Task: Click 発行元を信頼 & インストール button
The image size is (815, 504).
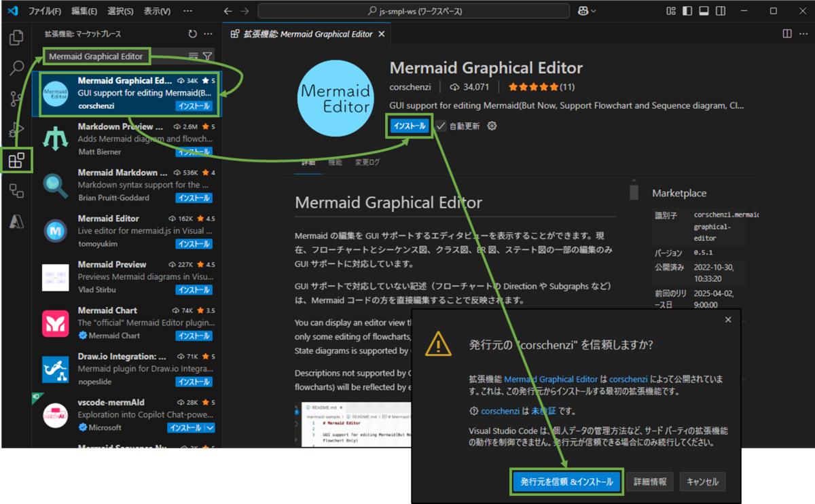Action: (566, 482)
